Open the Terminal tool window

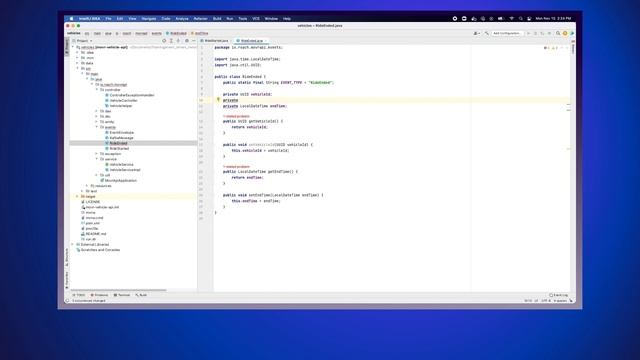[x=122, y=295]
